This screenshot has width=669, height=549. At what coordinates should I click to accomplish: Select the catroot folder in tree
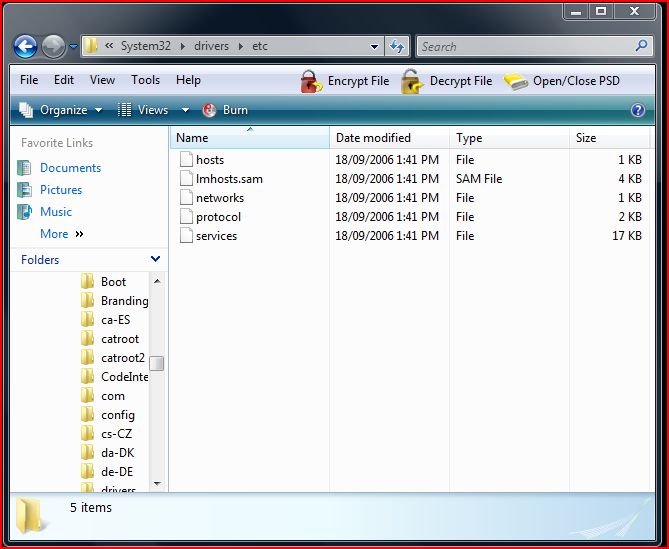[120, 339]
